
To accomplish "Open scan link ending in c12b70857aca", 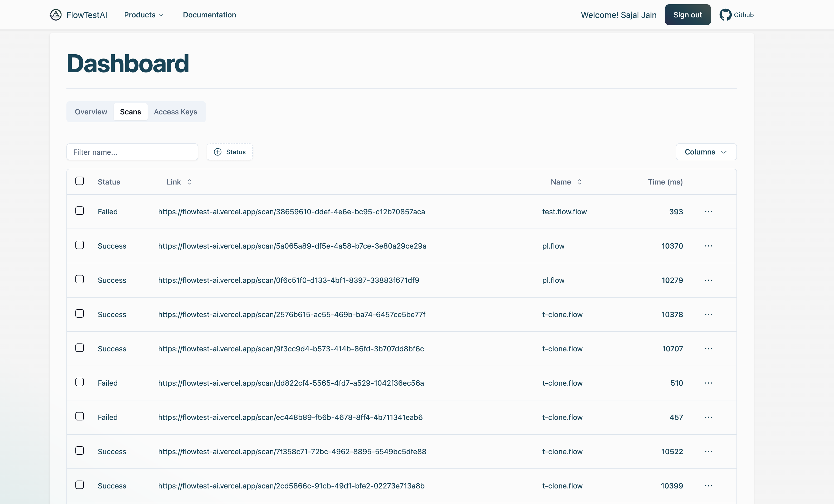I will tap(292, 212).
